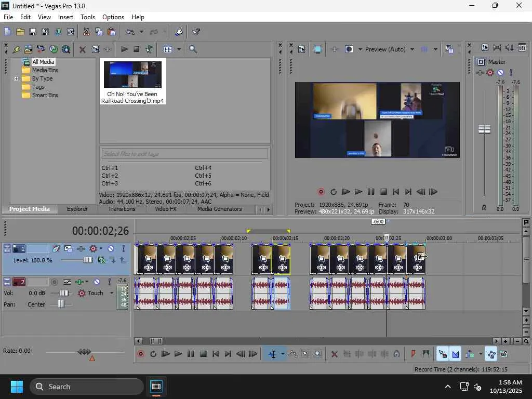Image resolution: width=532 pixels, height=399 pixels.
Task: Toggle Auto Ripple in the timeline toolbar
Action: pyautogui.click(x=470, y=354)
